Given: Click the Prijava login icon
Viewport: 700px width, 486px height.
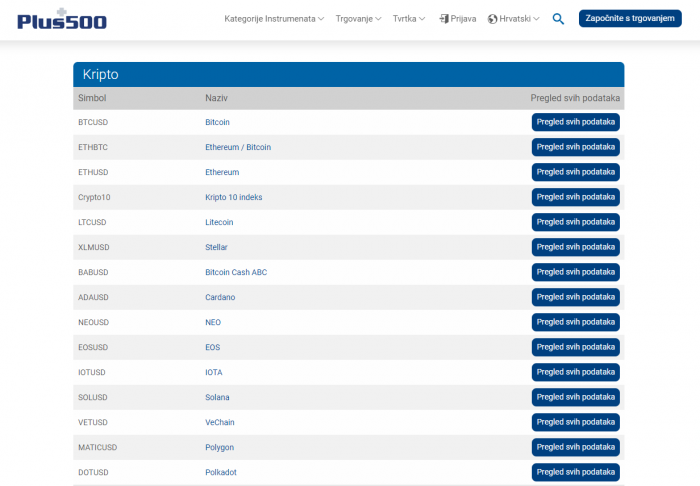Looking at the screenshot, I should [x=444, y=19].
